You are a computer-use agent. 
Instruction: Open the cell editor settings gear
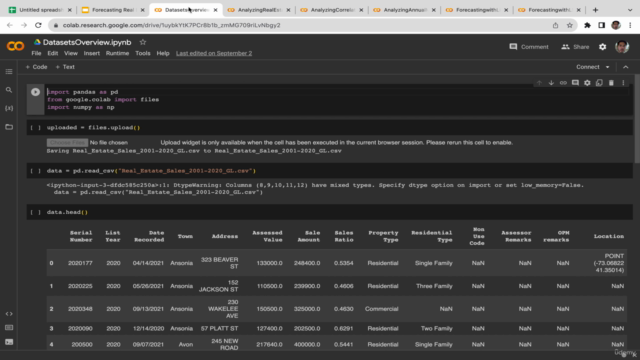point(587,83)
